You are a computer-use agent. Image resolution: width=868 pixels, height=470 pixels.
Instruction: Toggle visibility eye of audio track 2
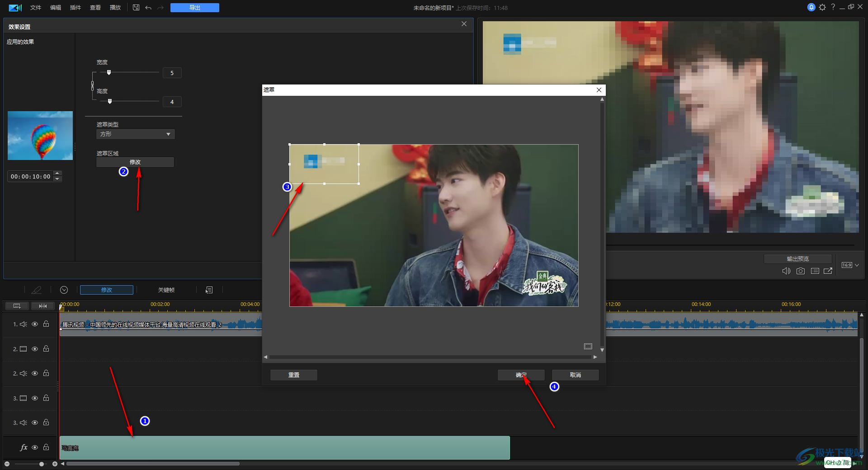point(35,373)
